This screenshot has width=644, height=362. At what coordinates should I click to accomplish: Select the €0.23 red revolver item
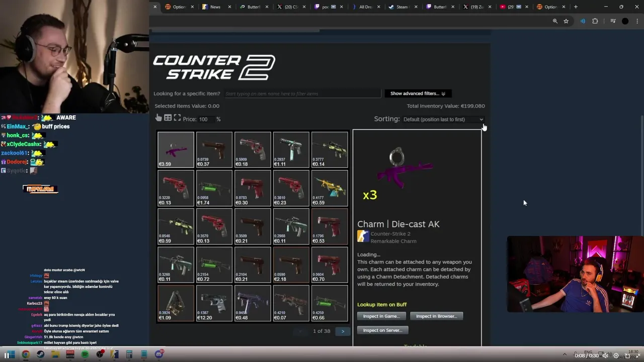pos(291,188)
